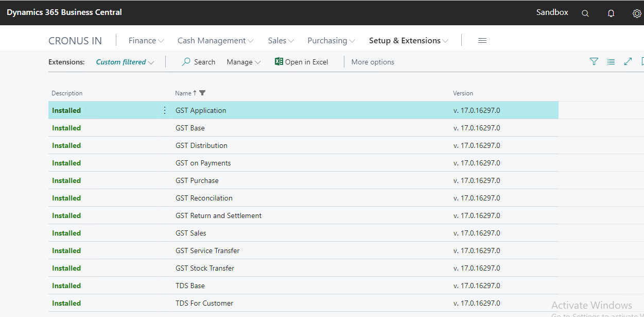
Task: Select the GST Distribution extension row
Action: click(x=303, y=145)
